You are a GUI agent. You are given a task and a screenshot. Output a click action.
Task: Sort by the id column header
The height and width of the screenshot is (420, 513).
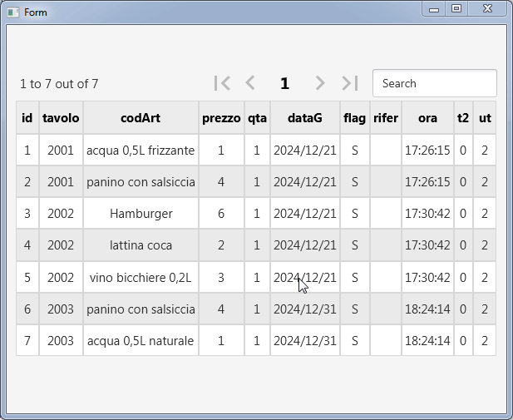(x=27, y=118)
